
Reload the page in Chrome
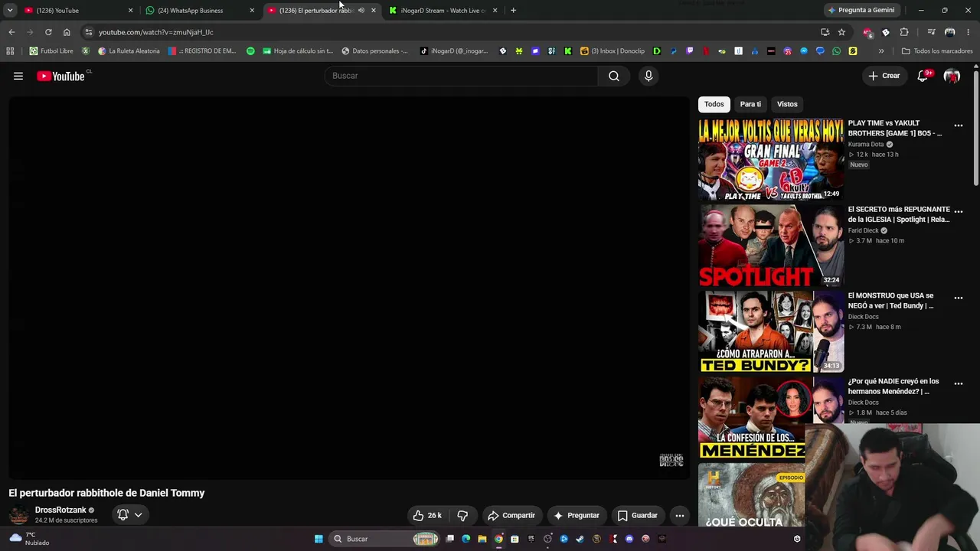[48, 32]
